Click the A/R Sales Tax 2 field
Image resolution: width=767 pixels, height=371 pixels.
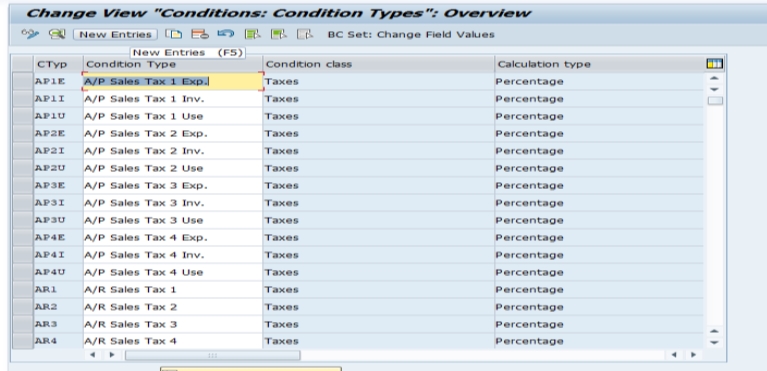173,307
